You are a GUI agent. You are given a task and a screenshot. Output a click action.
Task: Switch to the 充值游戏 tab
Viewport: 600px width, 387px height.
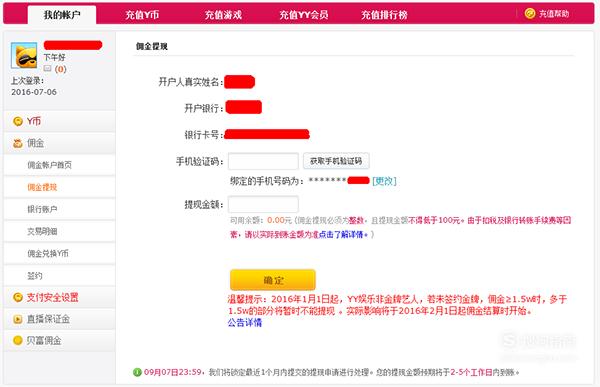click(223, 15)
